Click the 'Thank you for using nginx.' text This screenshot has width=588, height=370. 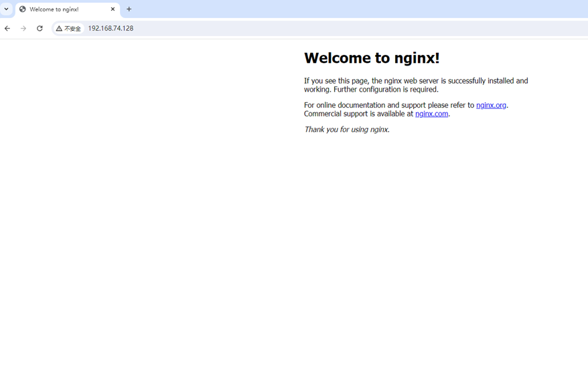[347, 130]
